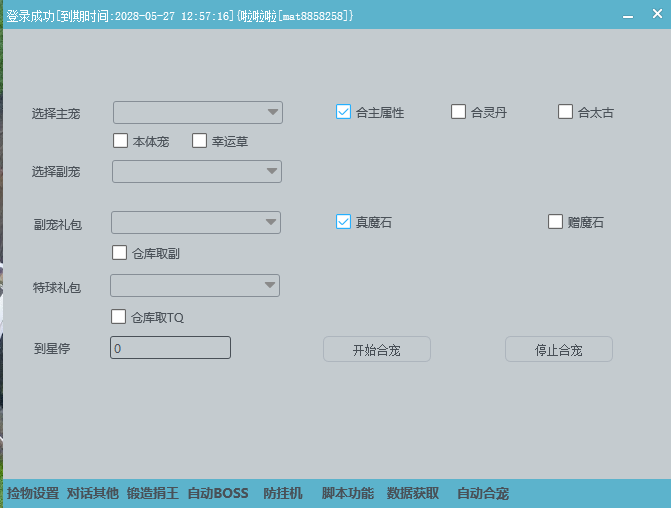Screen dimensions: 671x508
Task: Enable 仓库取副 checkbox
Action: click(120, 253)
